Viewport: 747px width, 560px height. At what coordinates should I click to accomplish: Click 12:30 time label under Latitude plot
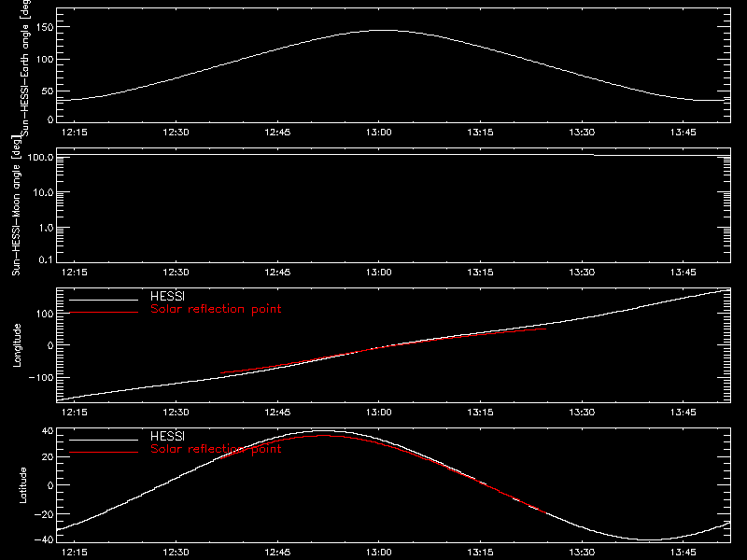[x=176, y=553]
